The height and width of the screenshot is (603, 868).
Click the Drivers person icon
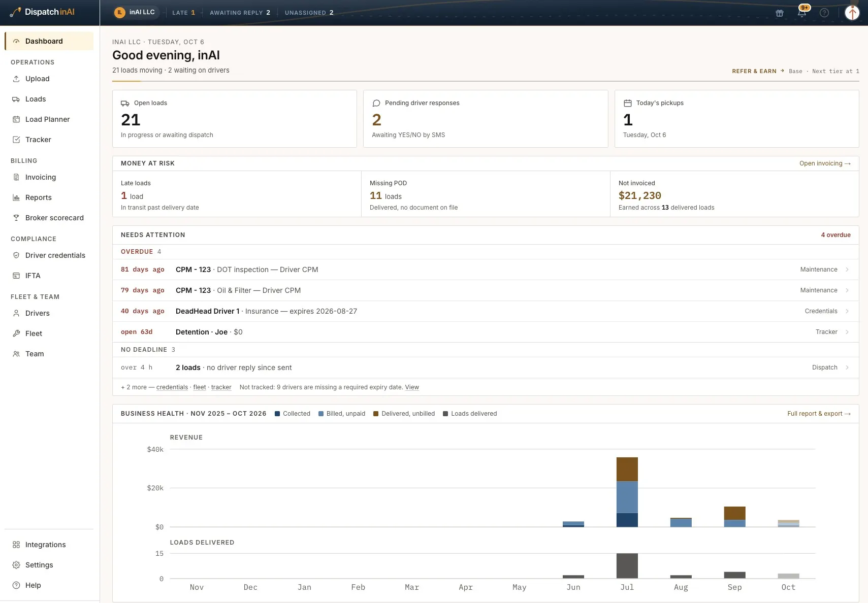coord(16,313)
